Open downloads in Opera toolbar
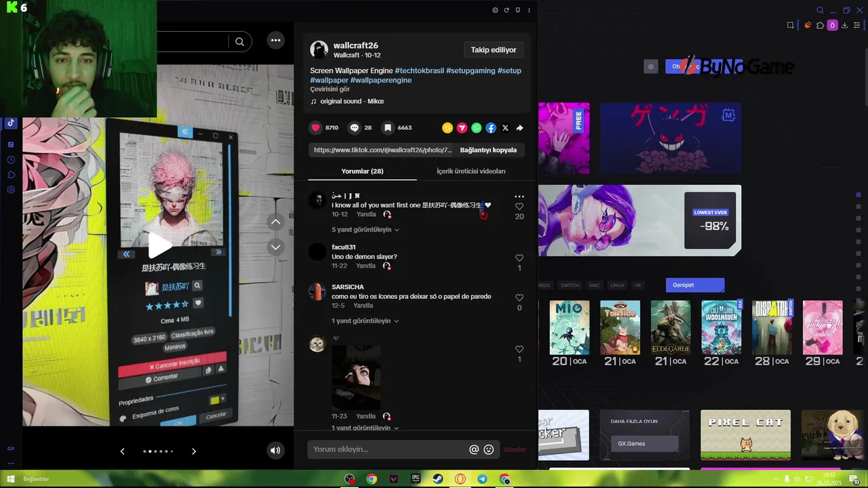The width and height of the screenshot is (868, 488). point(845,25)
